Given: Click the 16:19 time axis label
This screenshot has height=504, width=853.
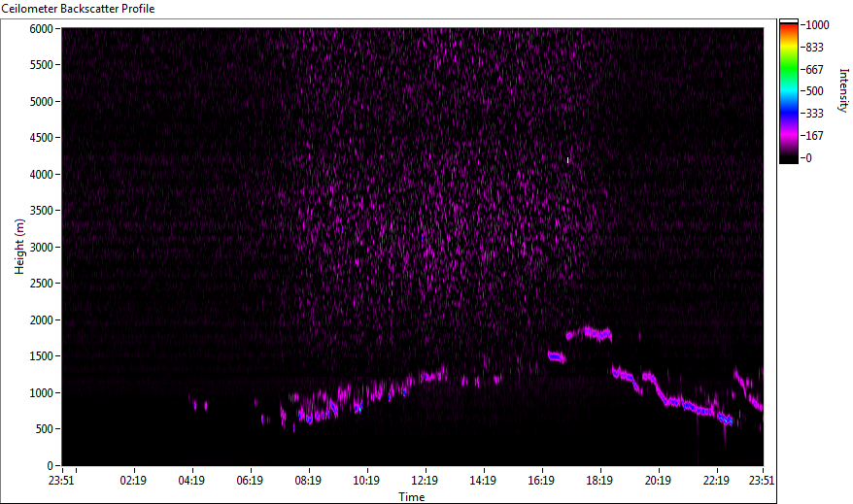Looking at the screenshot, I should click(541, 480).
